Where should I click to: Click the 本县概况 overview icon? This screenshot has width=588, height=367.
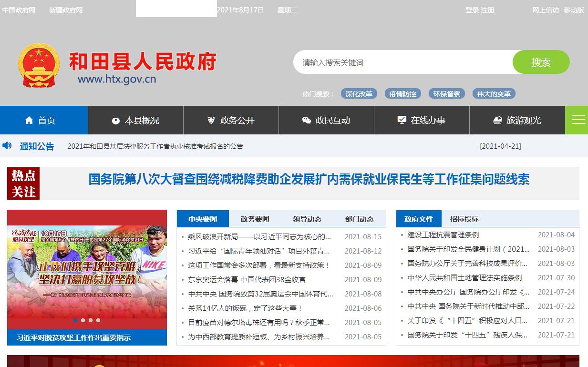(115, 121)
